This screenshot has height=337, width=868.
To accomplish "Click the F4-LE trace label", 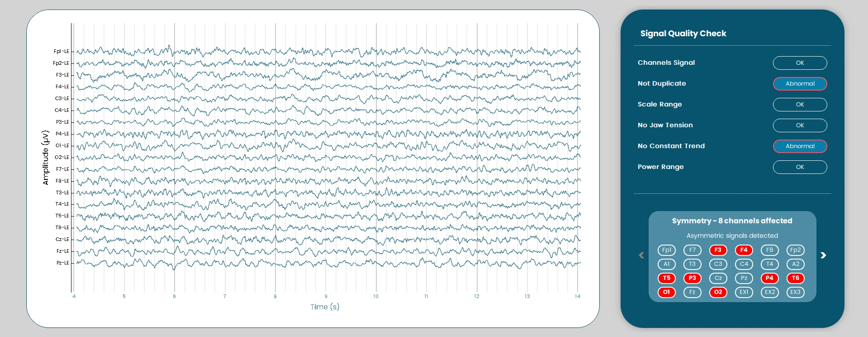I will (x=62, y=87).
